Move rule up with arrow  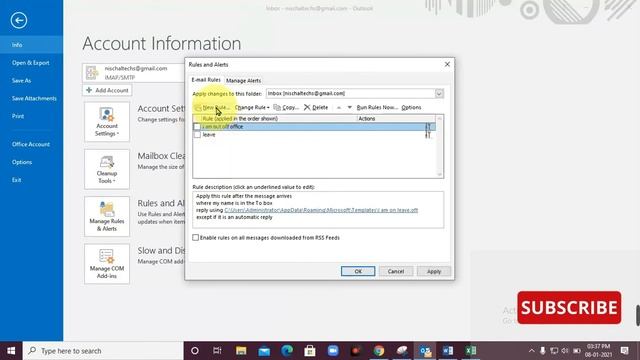coord(339,107)
